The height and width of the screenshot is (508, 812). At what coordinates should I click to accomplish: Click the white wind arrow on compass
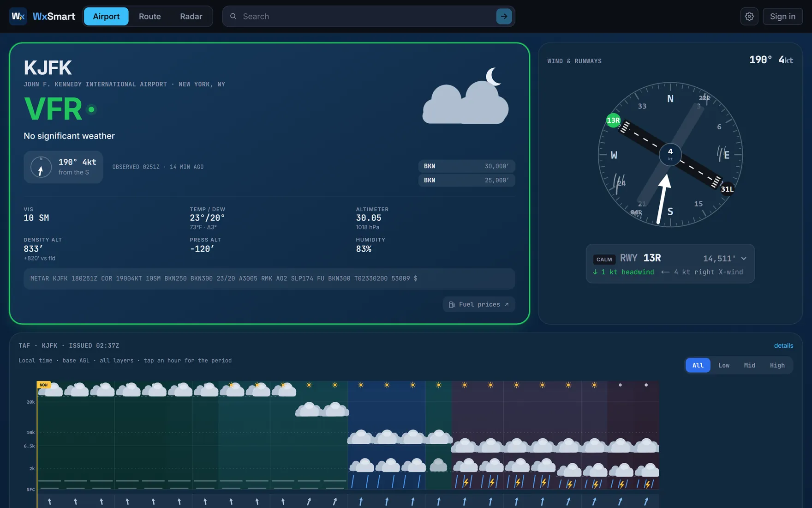[x=663, y=199]
